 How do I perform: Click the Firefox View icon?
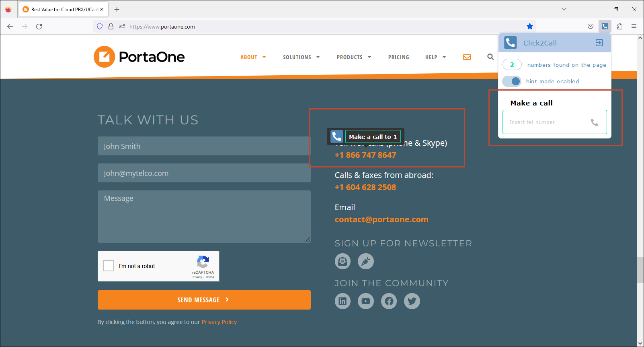click(x=8, y=9)
